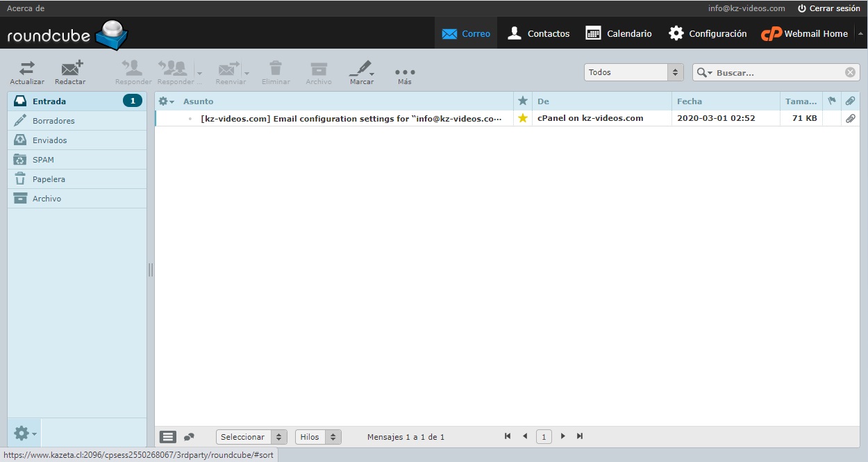Open the Calendario view
868x462 pixels.
click(x=619, y=33)
